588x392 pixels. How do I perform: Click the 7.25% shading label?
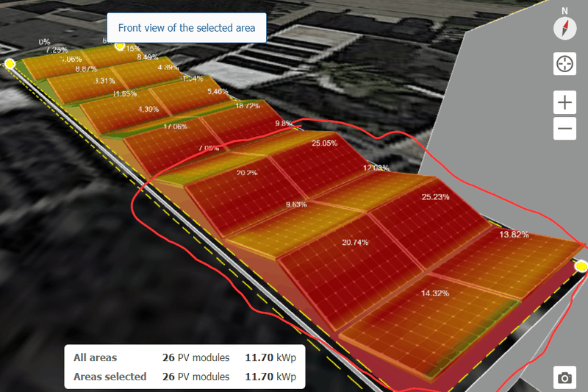tap(57, 50)
